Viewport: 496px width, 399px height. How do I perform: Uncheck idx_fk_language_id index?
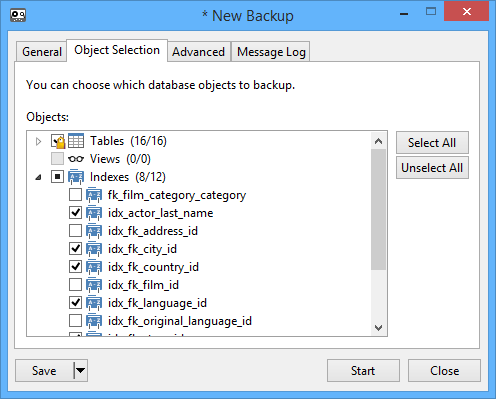75,303
